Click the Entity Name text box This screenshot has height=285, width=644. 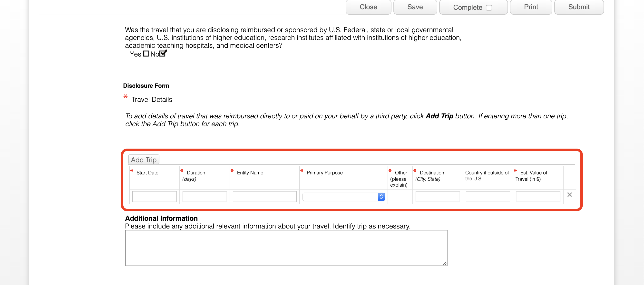(x=264, y=197)
